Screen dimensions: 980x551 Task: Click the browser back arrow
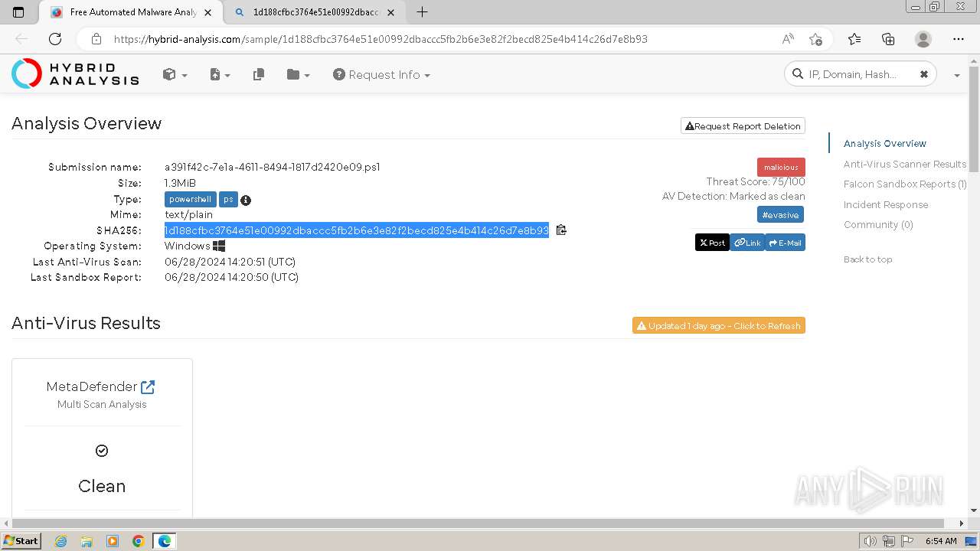pos(21,39)
